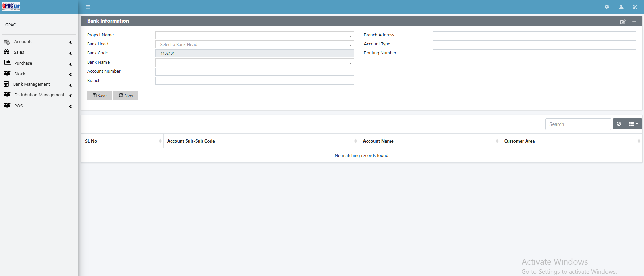This screenshot has width=644, height=276.
Task: Expand the Accounts menu chevron
Action: click(70, 42)
